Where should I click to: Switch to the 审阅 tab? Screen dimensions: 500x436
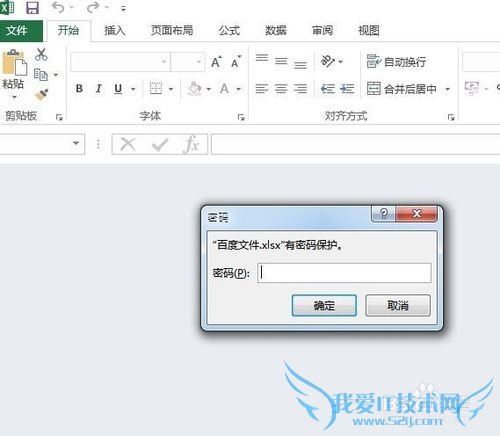(322, 31)
